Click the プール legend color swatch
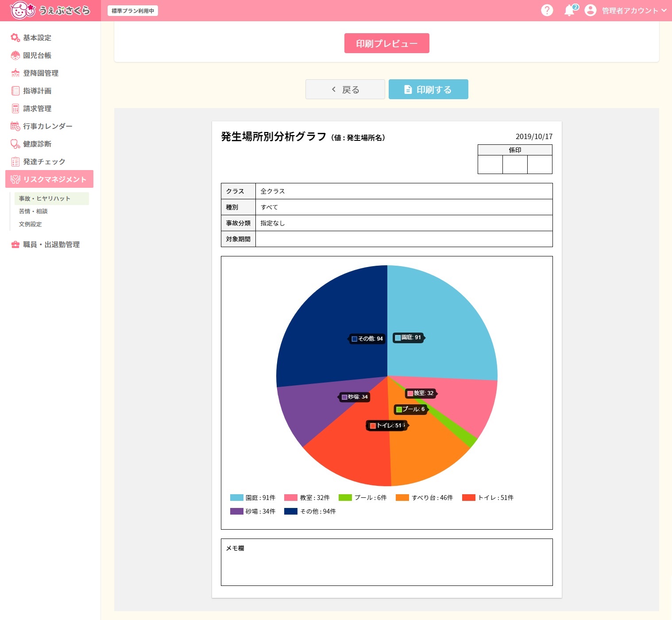This screenshot has width=672, height=620. [x=345, y=498]
